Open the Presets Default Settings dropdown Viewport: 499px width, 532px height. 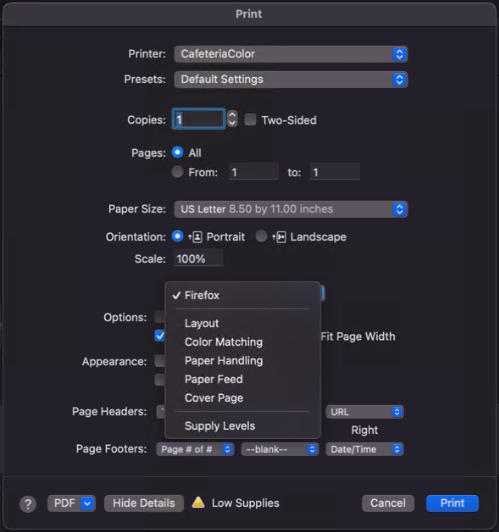coord(291,79)
